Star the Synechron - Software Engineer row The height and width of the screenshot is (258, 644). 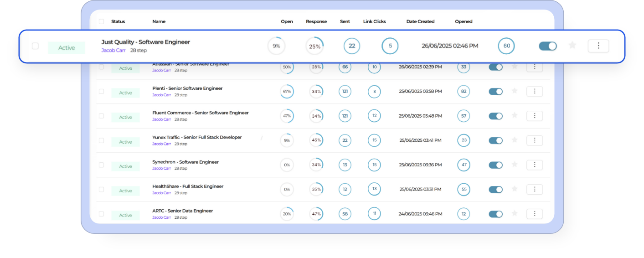pos(515,165)
